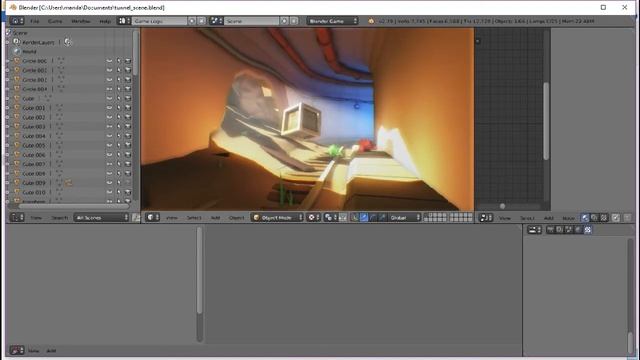This screenshot has height=360, width=640.
Task: Expand the Circle.001 object
Action: (7, 70)
